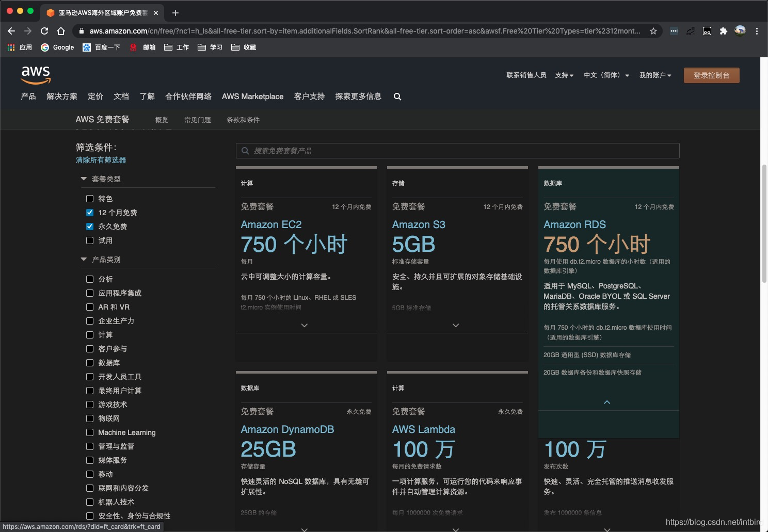This screenshot has height=532, width=768.
Task: Open the Amazon S3 link
Action: (419, 224)
